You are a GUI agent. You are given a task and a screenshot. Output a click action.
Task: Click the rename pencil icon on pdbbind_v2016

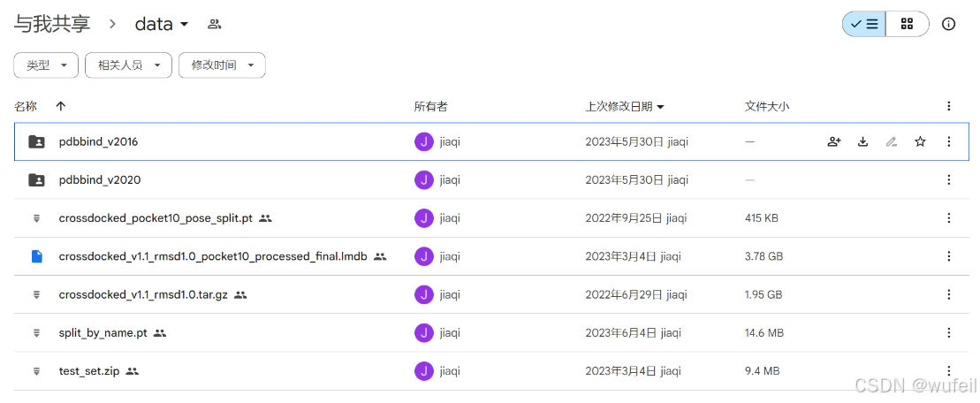click(892, 141)
